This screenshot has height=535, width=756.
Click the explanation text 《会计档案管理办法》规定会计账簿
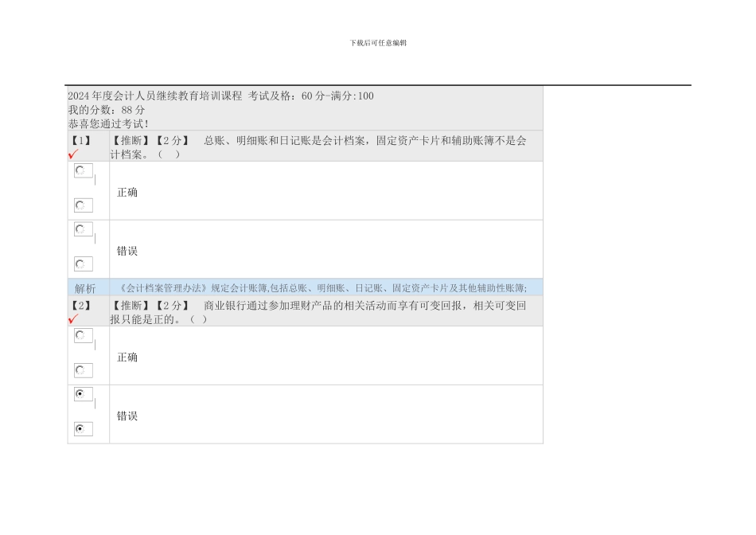click(x=323, y=288)
